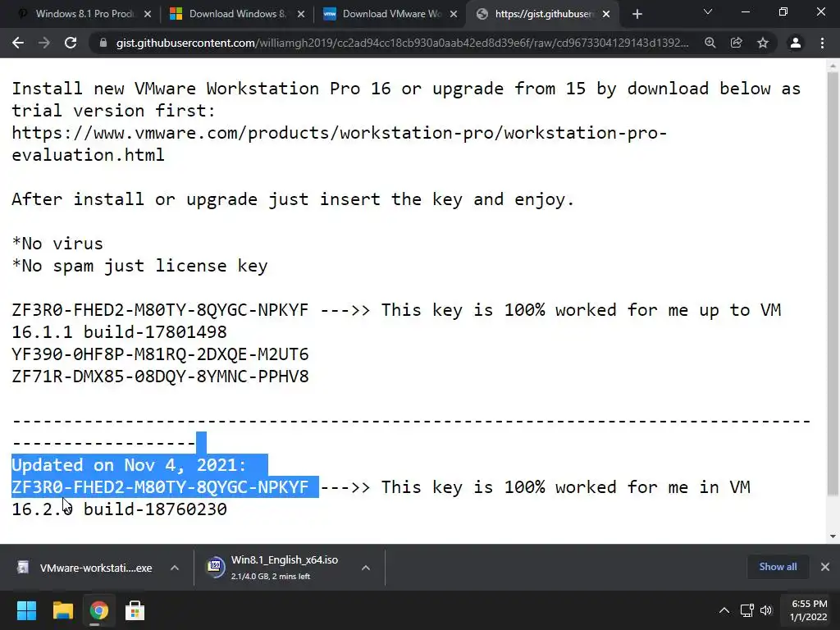The image size is (840, 630).
Task: Open Microsoft Store from taskbar
Action: 135,610
